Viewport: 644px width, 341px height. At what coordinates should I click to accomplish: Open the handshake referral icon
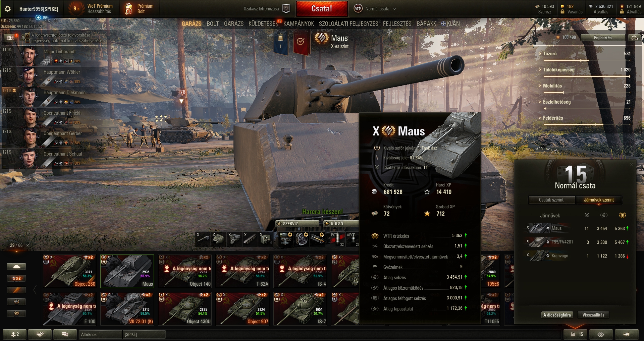tap(40, 334)
